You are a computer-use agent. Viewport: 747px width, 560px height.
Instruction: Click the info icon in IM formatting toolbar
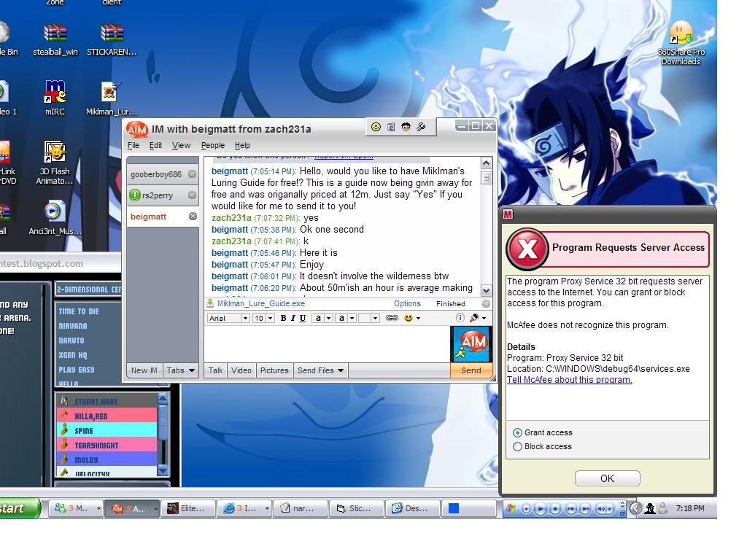pos(460,318)
